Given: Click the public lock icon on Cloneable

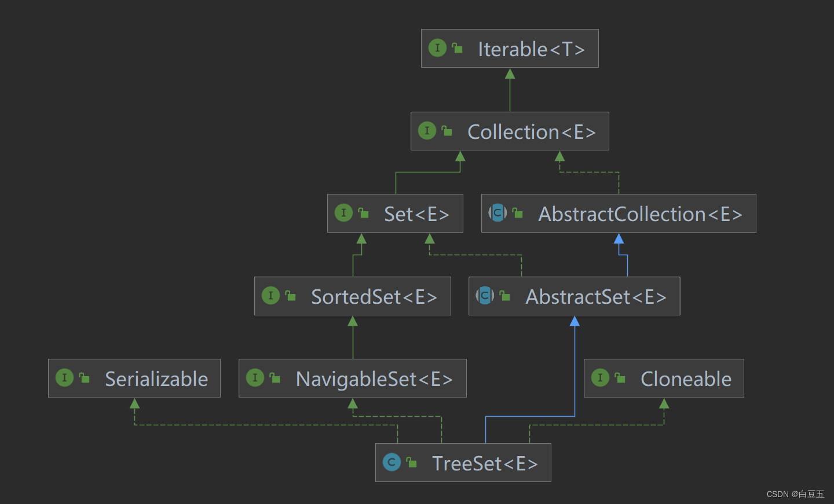Looking at the screenshot, I should point(620,378).
